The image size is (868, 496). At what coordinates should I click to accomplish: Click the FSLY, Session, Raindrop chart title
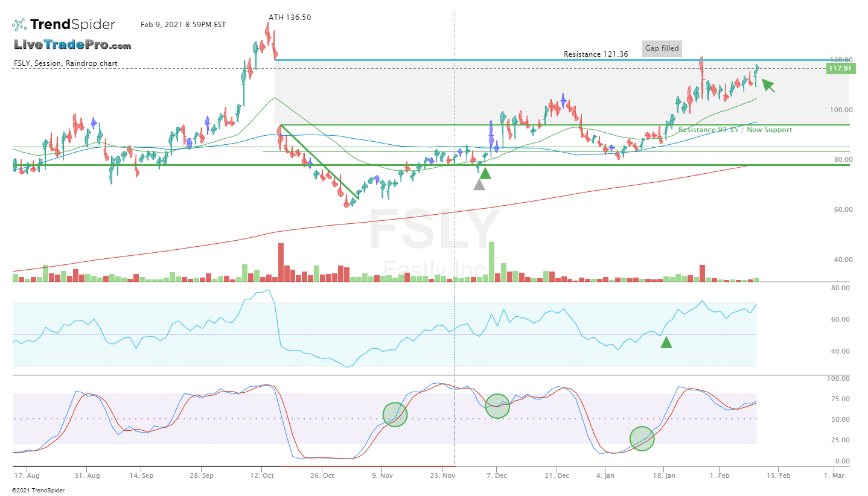click(65, 63)
